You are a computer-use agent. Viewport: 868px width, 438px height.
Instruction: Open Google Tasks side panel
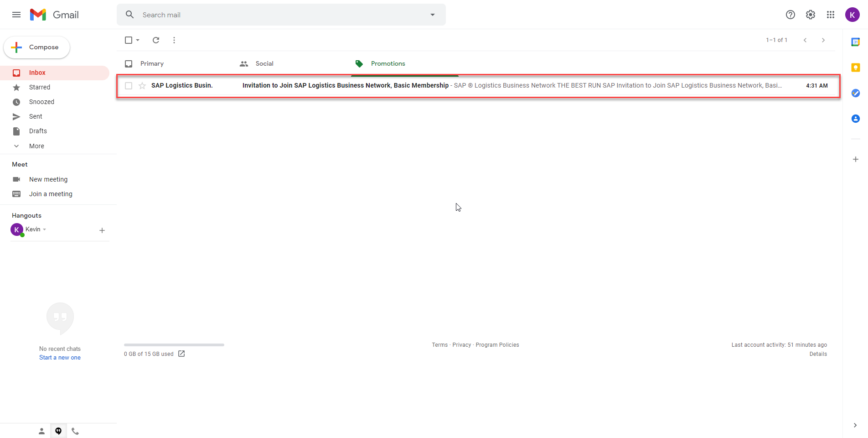coord(856,93)
